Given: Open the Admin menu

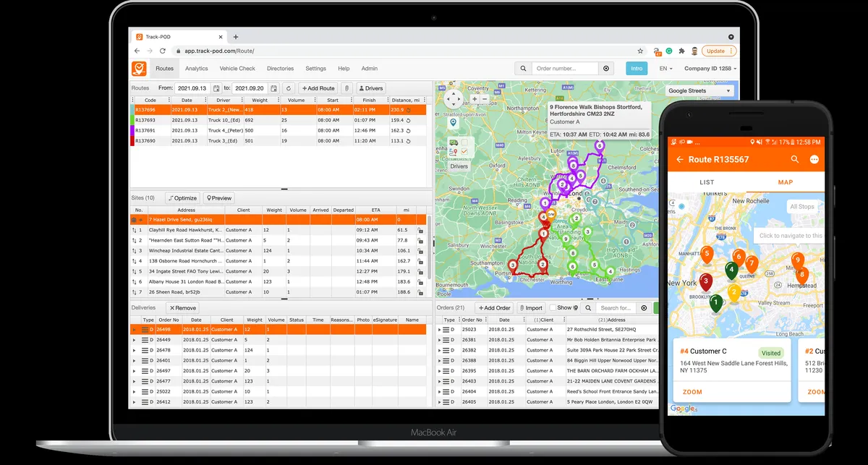Looking at the screenshot, I should click(x=370, y=69).
